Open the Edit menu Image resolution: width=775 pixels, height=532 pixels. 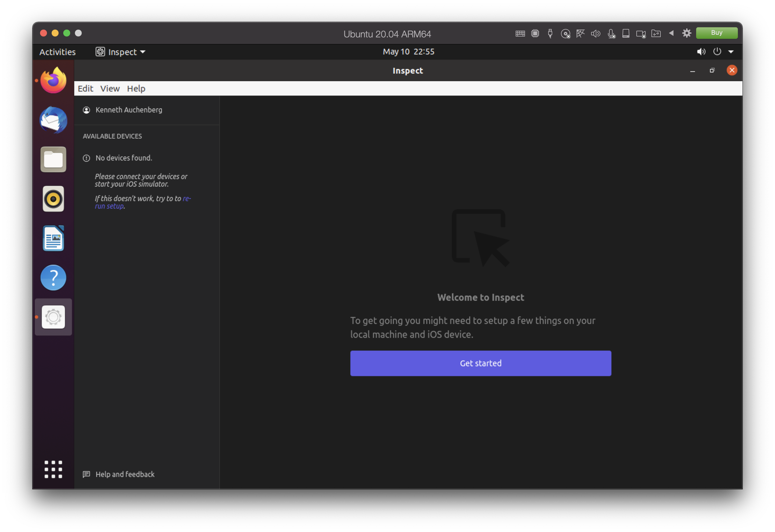[x=85, y=88]
